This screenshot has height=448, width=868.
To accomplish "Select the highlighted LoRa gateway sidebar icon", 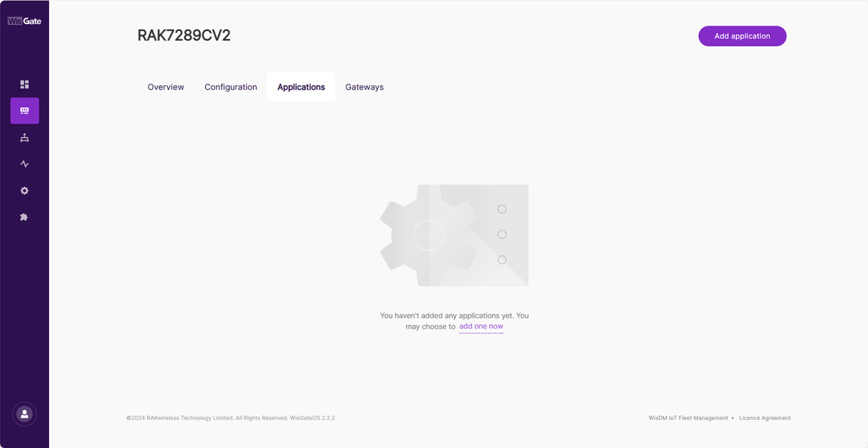I will (24, 111).
